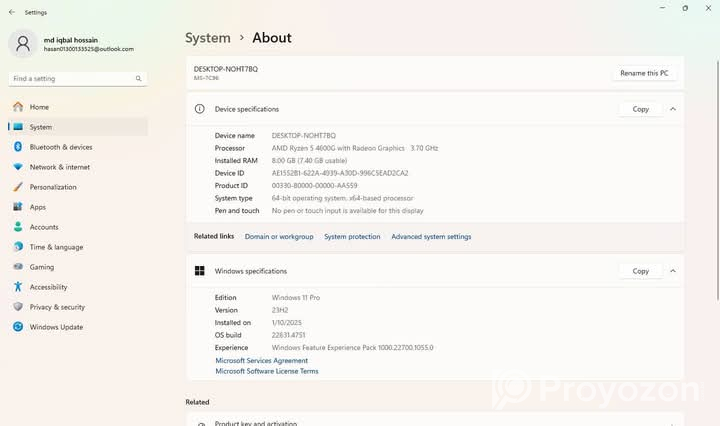Click the Product ID value 00330-80000-00000-AA559
The image size is (720, 426).
315,185
